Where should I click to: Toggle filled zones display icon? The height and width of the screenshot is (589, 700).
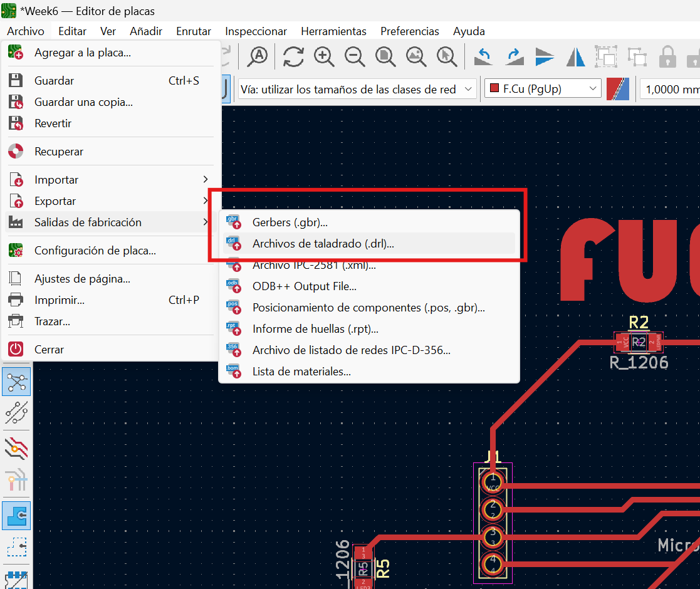16,516
